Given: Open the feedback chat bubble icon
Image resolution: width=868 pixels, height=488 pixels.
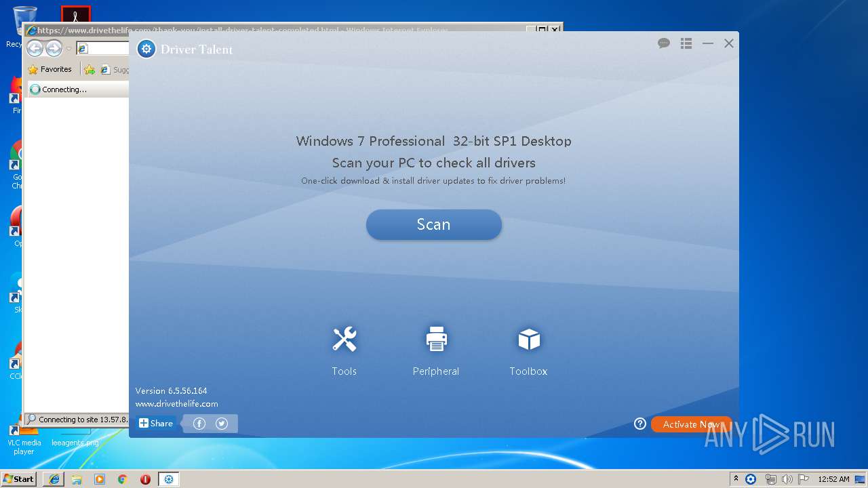Looking at the screenshot, I should pos(664,43).
